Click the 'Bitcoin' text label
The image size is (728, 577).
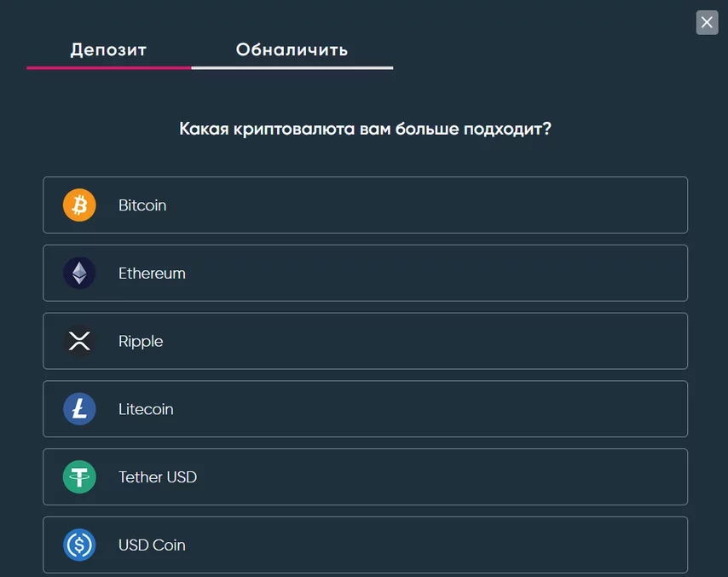(142, 205)
